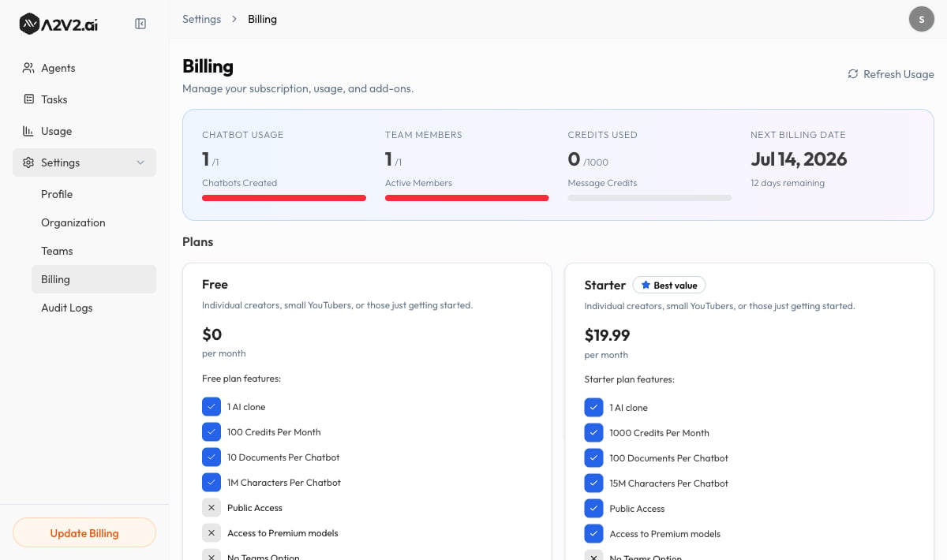Click the Best value star icon
Viewport: 947px width, 560px height.
(x=646, y=285)
